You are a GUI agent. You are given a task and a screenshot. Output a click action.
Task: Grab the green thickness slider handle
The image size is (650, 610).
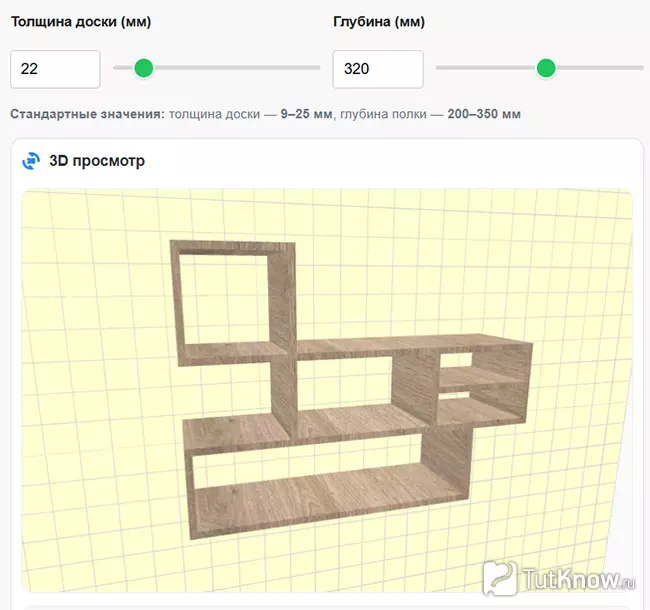pyautogui.click(x=144, y=68)
